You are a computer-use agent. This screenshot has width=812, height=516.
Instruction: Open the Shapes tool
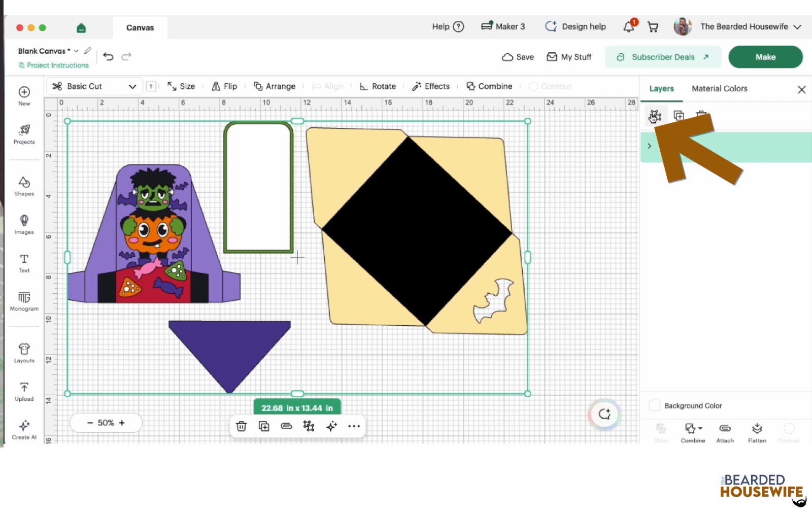(24, 186)
